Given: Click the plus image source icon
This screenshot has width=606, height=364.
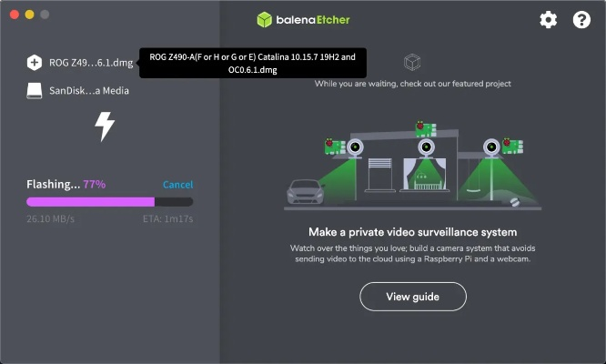Looking at the screenshot, I should 35,63.
